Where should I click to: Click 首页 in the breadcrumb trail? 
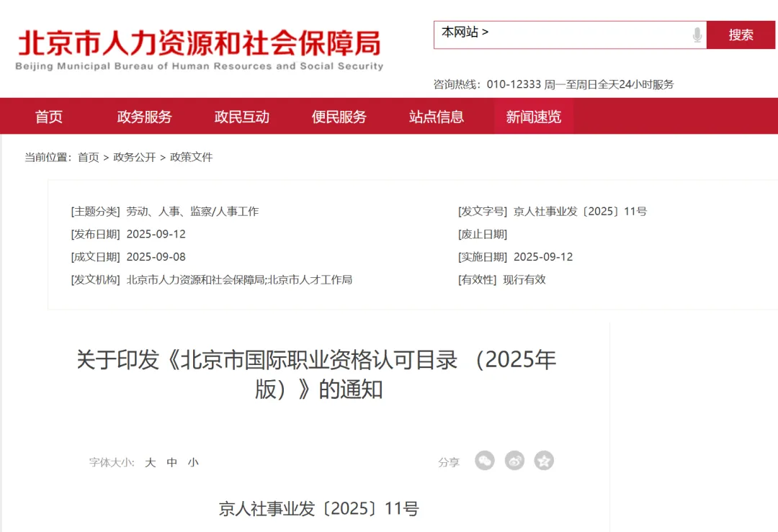tap(88, 157)
